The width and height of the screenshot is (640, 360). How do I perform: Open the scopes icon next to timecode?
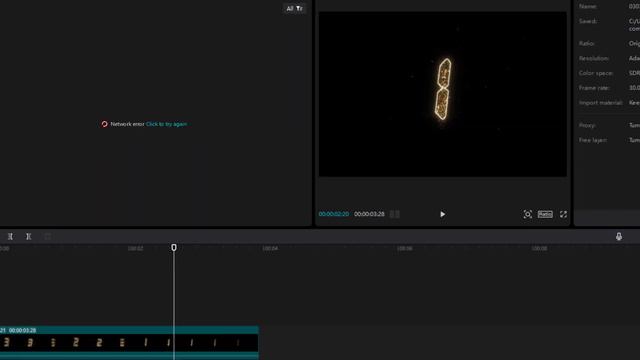point(394,214)
